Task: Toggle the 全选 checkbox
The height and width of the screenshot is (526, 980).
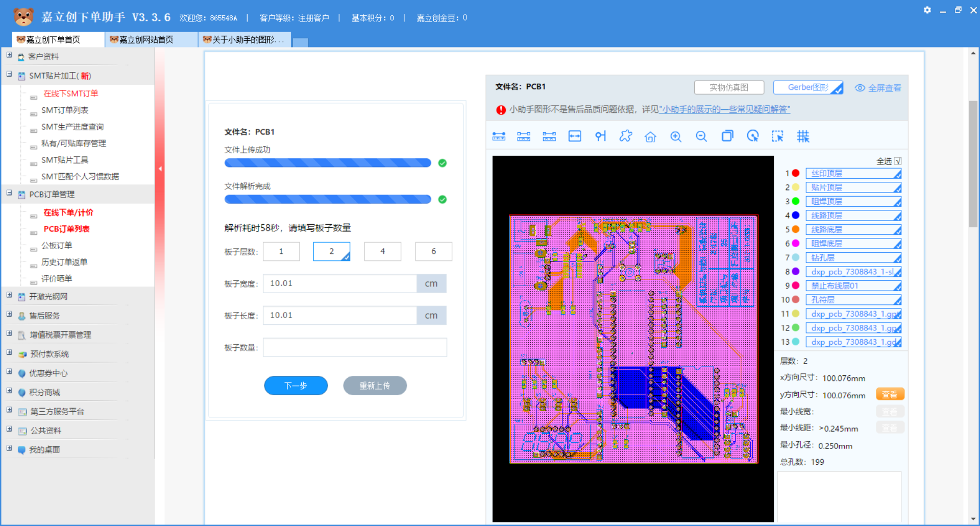Action: pyautogui.click(x=898, y=161)
